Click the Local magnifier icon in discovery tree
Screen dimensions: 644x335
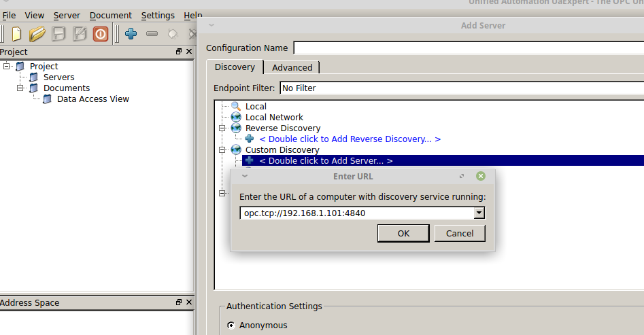click(x=236, y=106)
